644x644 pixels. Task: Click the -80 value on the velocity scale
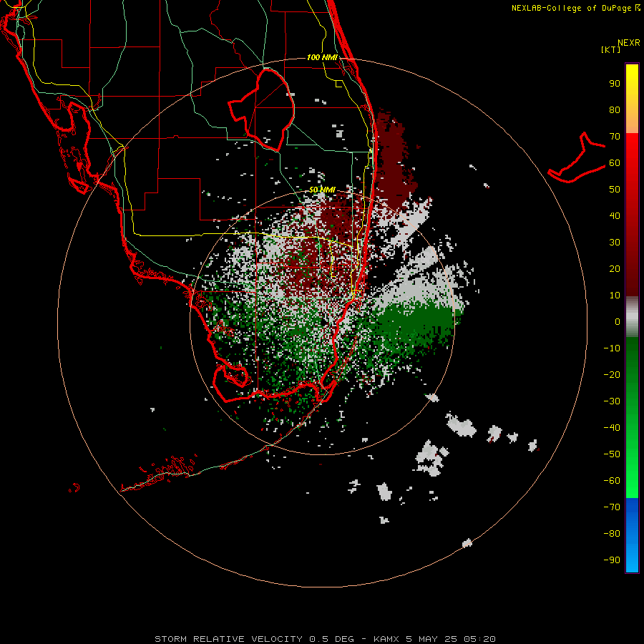tap(612, 534)
